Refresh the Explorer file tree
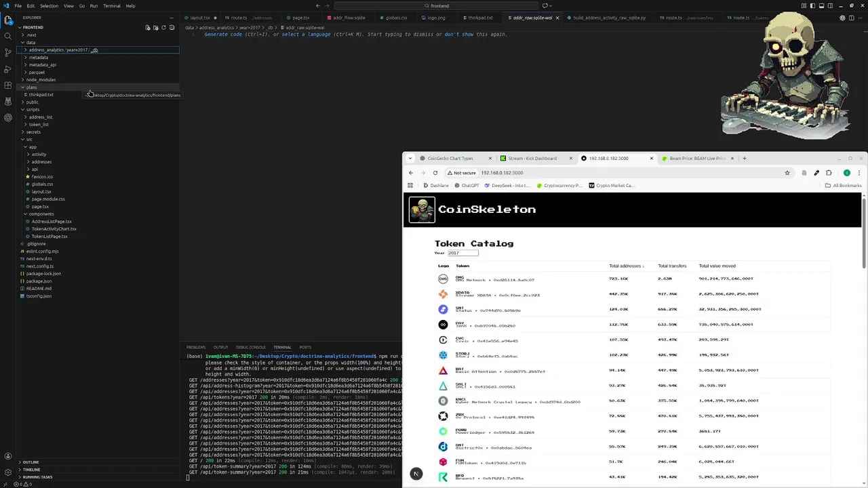The width and height of the screenshot is (868, 488). (x=163, y=28)
